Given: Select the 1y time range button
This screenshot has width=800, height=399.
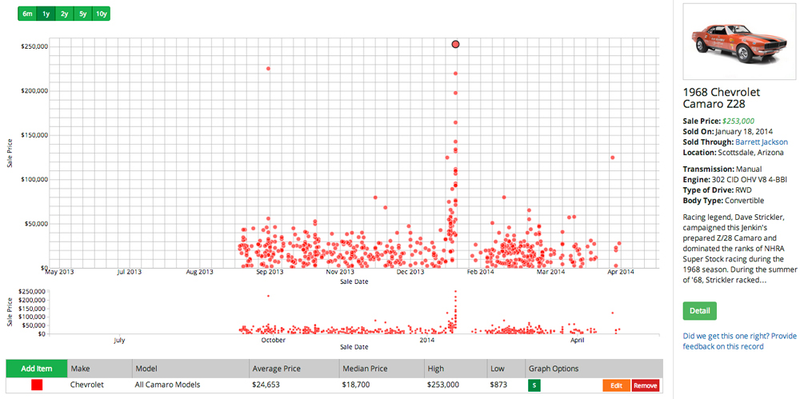Looking at the screenshot, I should tap(46, 14).
